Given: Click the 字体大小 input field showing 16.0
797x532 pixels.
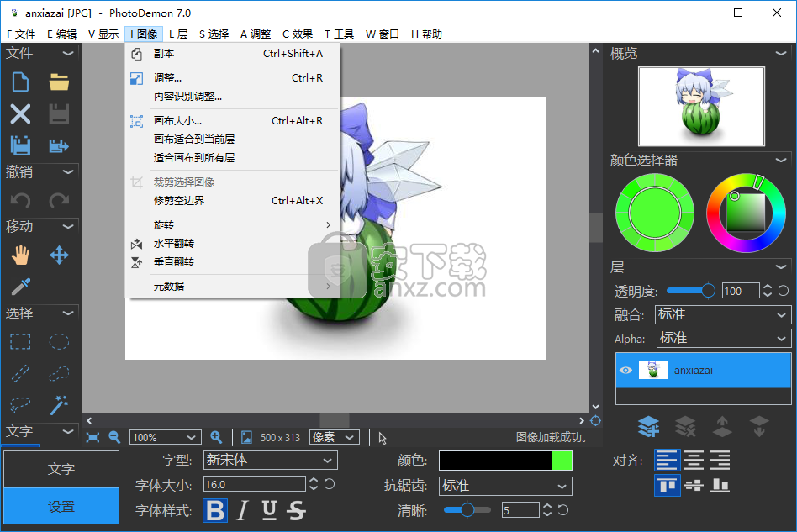Looking at the screenshot, I should click(x=254, y=484).
